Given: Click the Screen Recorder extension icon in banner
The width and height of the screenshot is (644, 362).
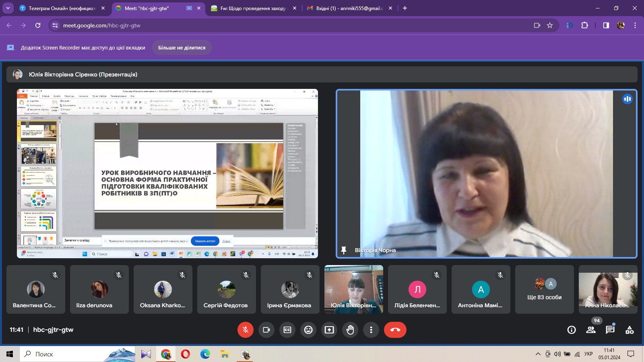Looking at the screenshot, I should pos(10,47).
